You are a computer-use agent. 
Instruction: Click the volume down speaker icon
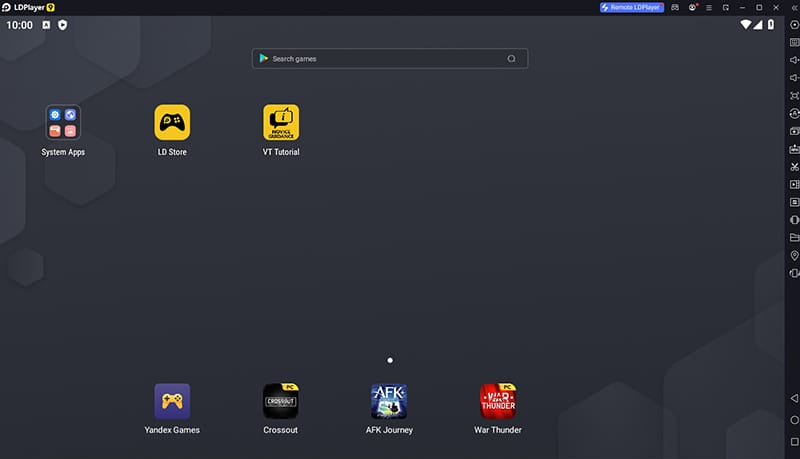[x=794, y=78]
